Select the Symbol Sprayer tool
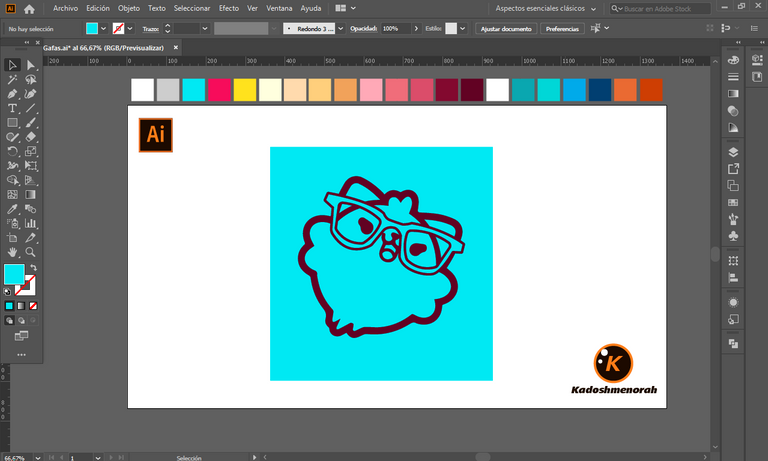 coord(12,223)
